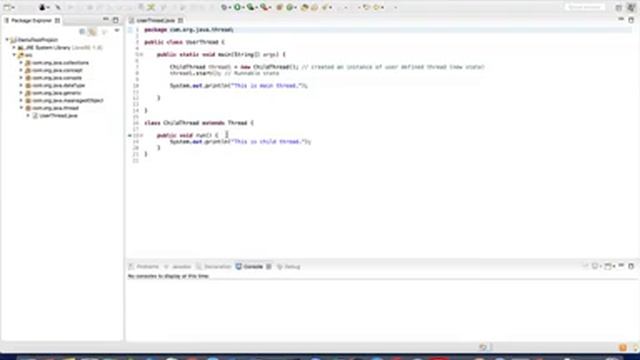Expand the com.org.java.console package
Viewport: 640px width, 360px height.
click(21, 78)
